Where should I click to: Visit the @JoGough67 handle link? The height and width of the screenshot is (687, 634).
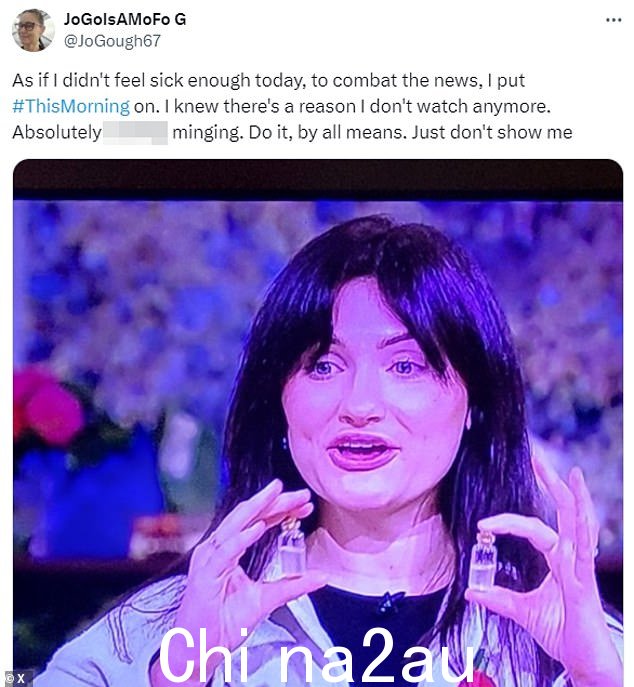coord(112,41)
